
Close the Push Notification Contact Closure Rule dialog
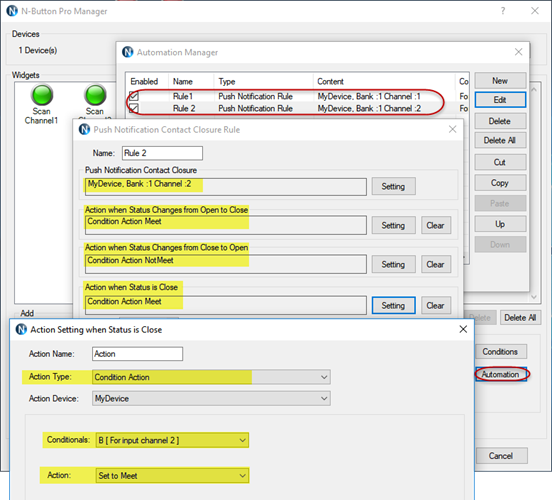click(x=453, y=129)
